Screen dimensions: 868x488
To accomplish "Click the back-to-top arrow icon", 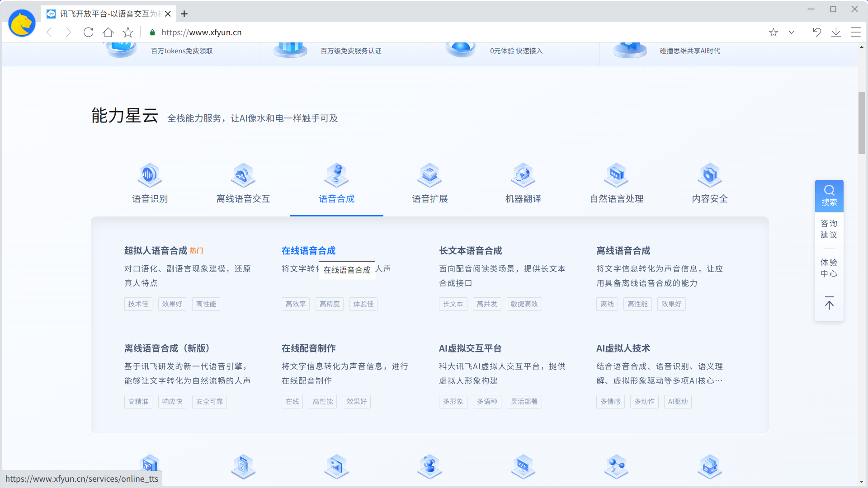I will [x=829, y=304].
